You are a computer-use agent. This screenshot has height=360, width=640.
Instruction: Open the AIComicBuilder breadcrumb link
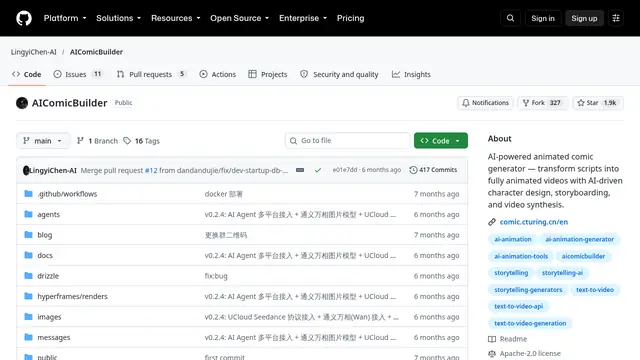pos(96,52)
